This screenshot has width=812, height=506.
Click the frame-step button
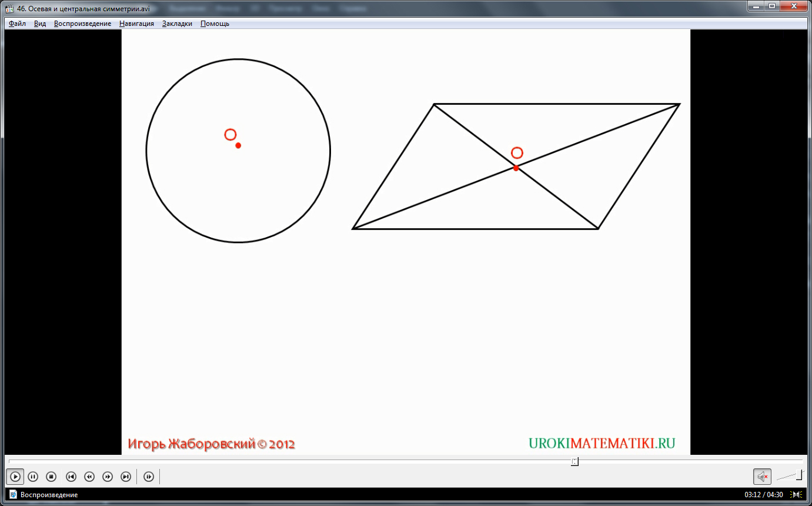(149, 477)
